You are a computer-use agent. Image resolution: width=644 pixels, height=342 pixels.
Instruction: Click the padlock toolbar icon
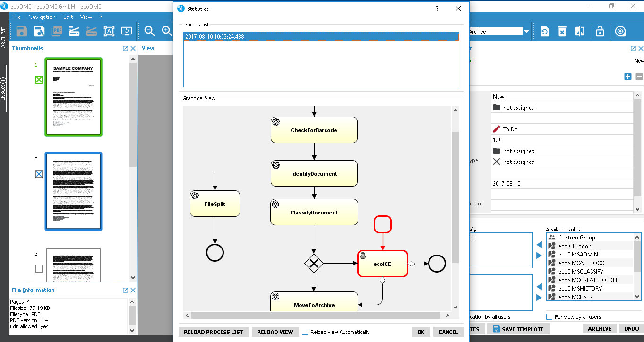pyautogui.click(x=600, y=32)
